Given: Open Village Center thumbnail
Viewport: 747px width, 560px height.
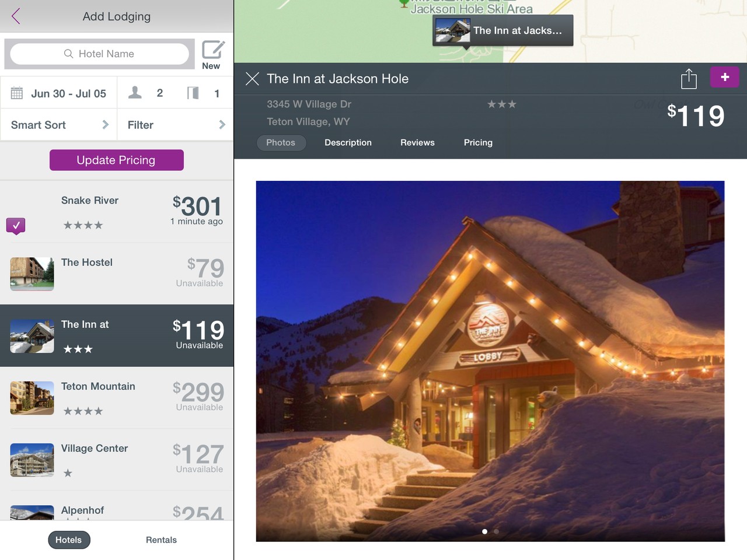Looking at the screenshot, I should 32,460.
